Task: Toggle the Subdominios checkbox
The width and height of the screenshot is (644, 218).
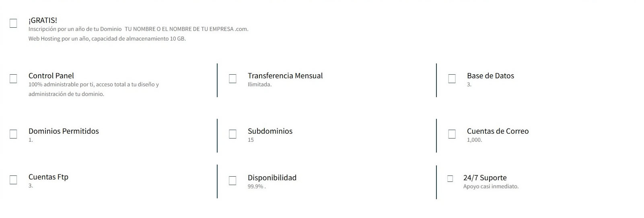Action: [232, 134]
